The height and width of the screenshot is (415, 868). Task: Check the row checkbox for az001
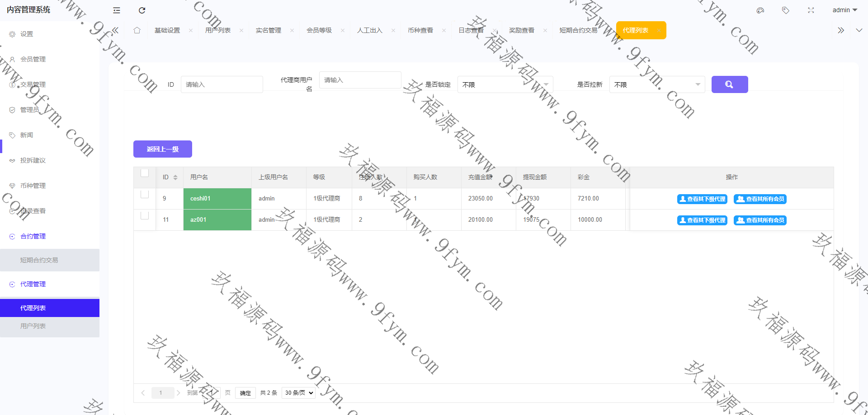click(145, 215)
